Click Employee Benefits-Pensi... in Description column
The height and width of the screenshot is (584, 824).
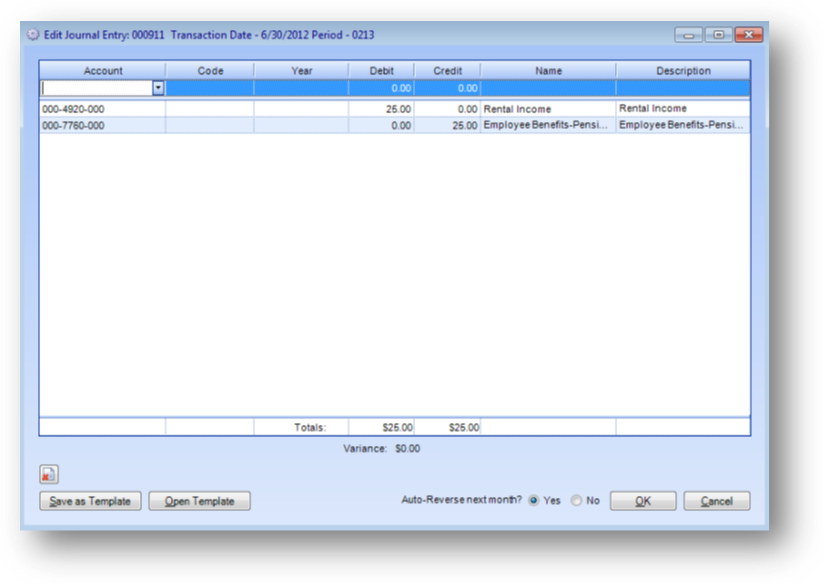pyautogui.click(x=681, y=125)
